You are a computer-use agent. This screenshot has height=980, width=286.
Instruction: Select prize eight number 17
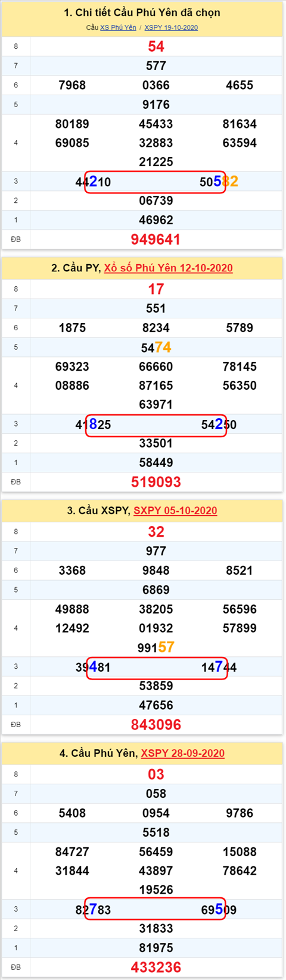point(156,289)
